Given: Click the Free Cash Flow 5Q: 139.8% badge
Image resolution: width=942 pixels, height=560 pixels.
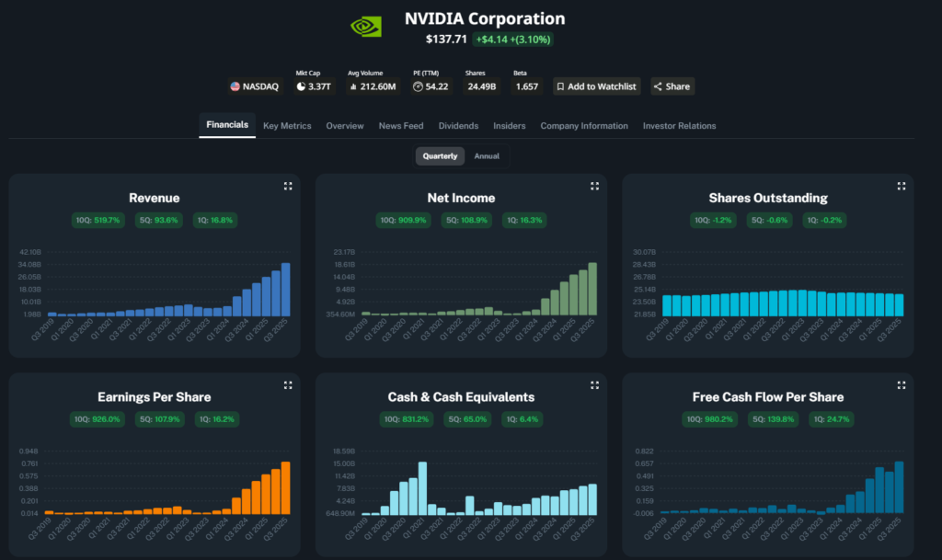Looking at the screenshot, I should pos(773,419).
